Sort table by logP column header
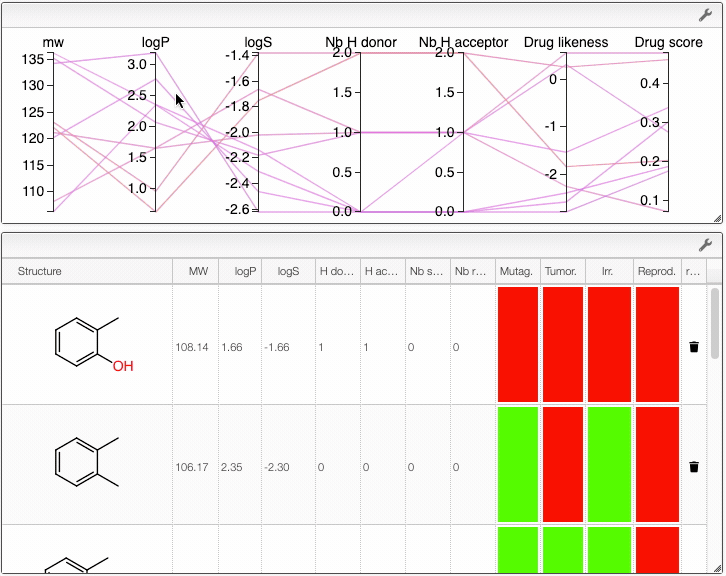The width and height of the screenshot is (726, 576). click(245, 271)
